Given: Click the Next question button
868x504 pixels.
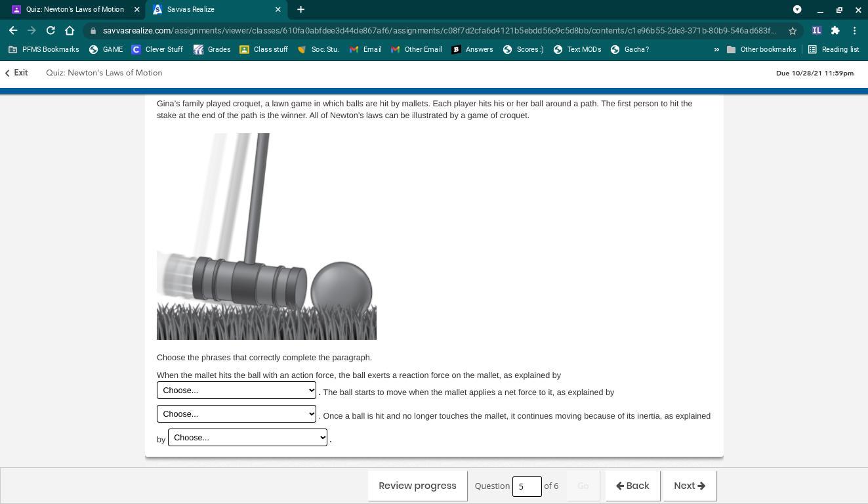Looking at the screenshot, I should (689, 486).
